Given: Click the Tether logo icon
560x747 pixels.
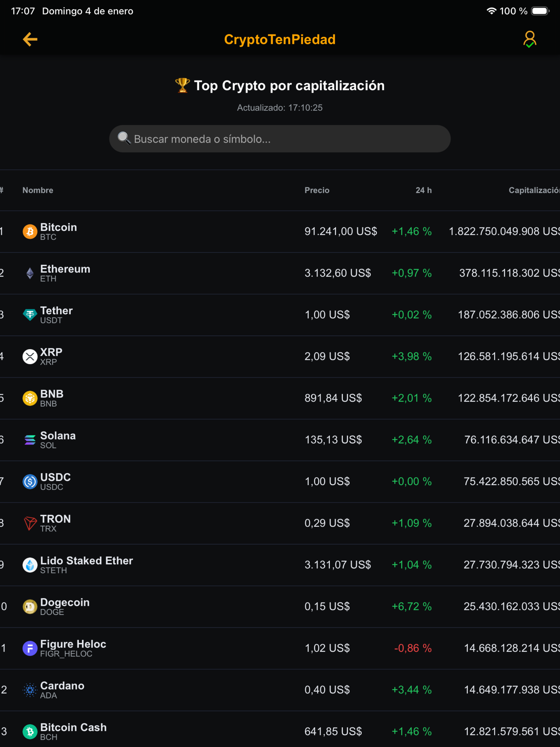Looking at the screenshot, I should click(30, 315).
